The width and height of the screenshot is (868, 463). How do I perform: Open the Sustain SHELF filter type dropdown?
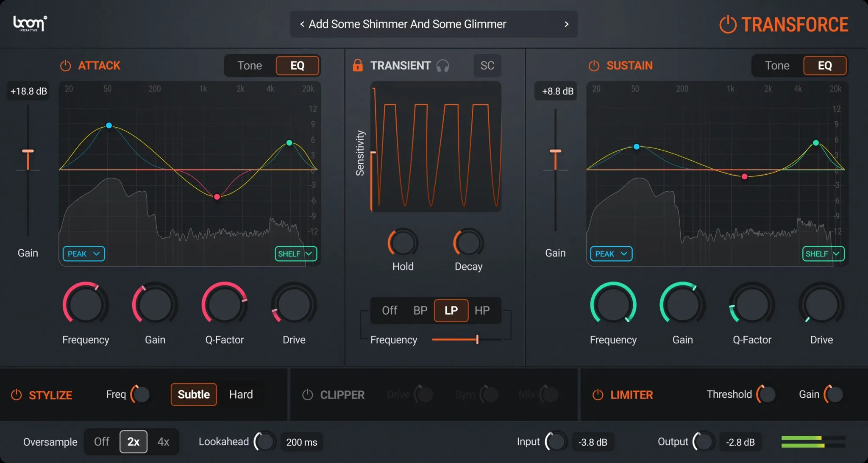tap(823, 254)
